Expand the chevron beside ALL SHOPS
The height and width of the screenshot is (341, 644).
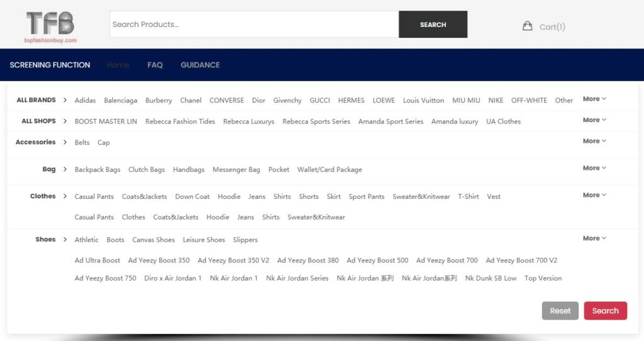coord(65,121)
